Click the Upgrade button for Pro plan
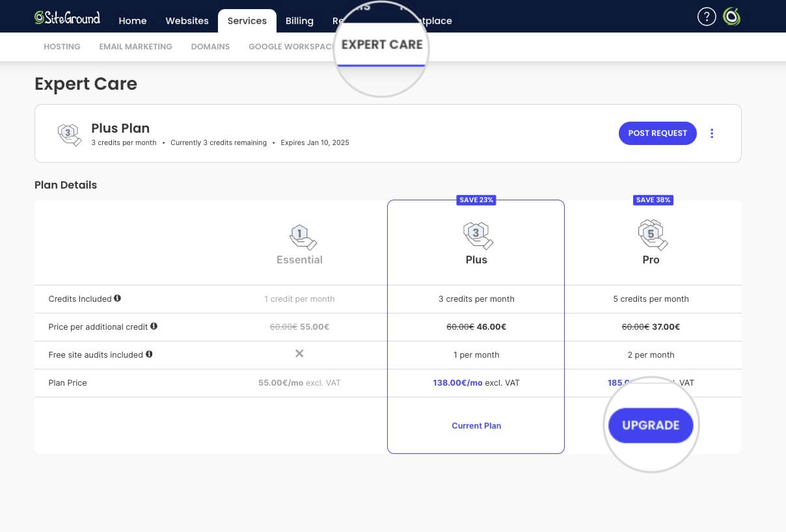This screenshot has height=532, width=786. pyautogui.click(x=651, y=425)
